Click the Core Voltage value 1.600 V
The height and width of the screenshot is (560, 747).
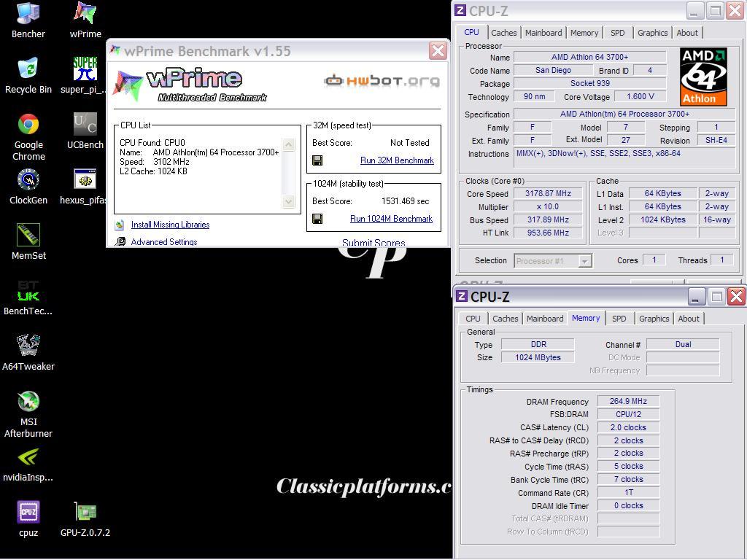click(x=640, y=97)
